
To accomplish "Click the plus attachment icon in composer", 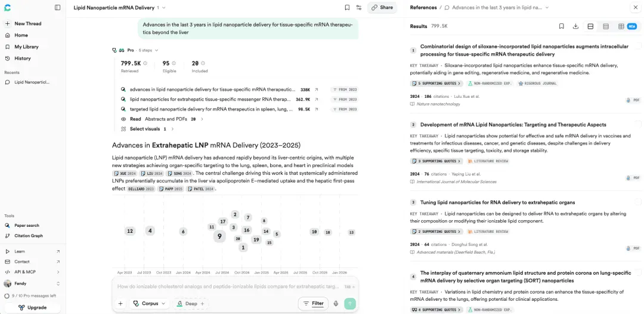I will (120, 303).
